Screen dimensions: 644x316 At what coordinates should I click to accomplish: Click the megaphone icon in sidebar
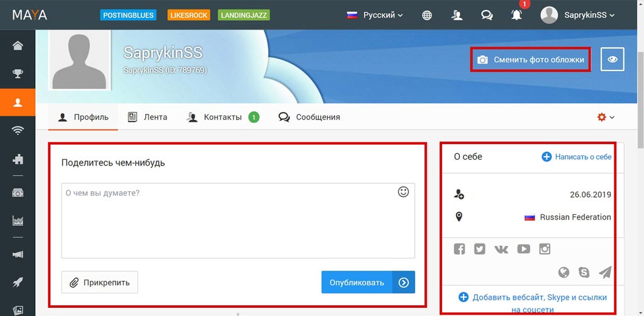click(18, 254)
